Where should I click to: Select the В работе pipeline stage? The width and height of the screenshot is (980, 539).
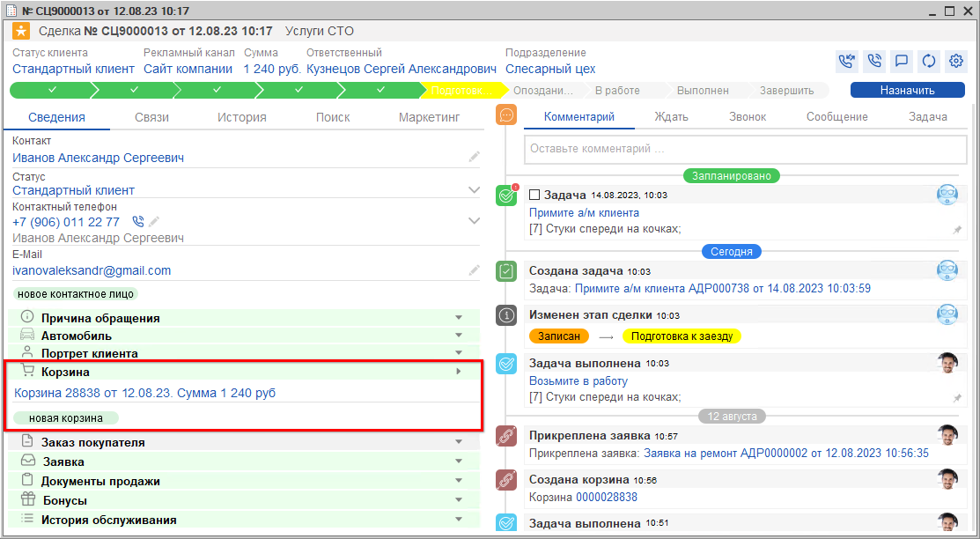click(x=616, y=90)
